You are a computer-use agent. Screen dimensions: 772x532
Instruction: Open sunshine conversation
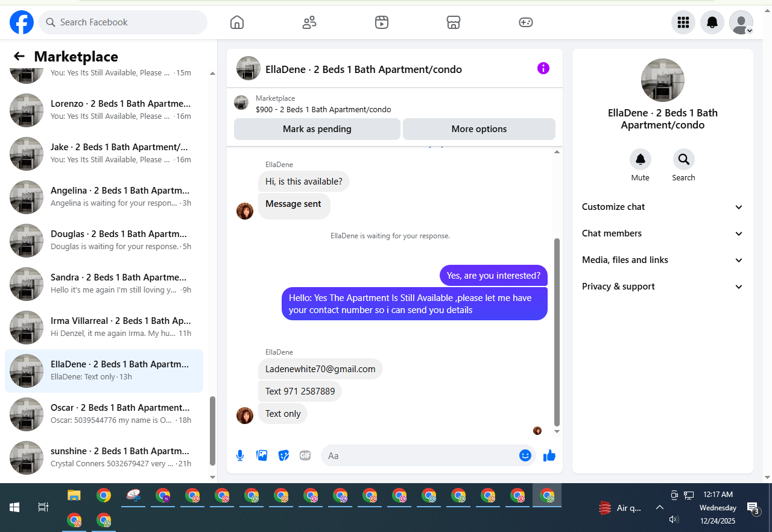(x=104, y=458)
